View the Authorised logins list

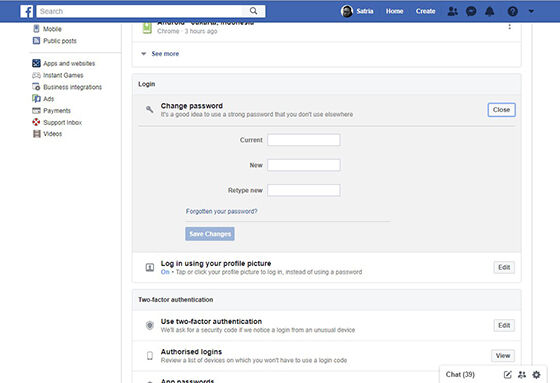(x=503, y=355)
